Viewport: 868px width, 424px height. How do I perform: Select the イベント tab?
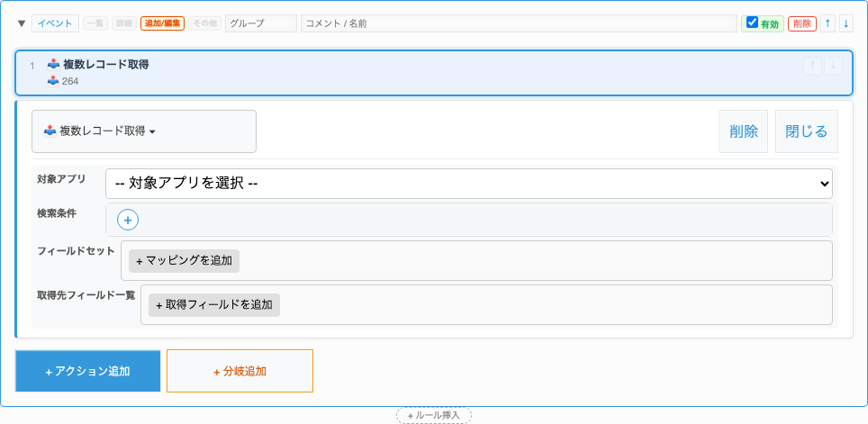coord(55,23)
